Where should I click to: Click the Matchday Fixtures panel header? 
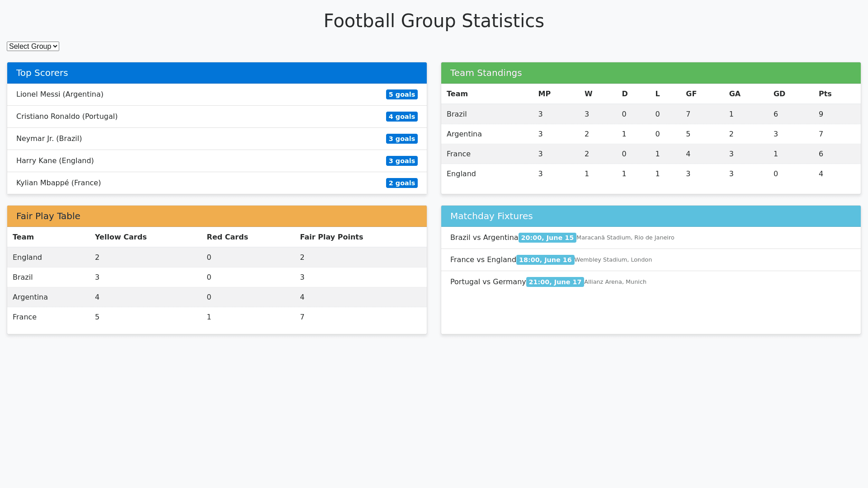[651, 216]
